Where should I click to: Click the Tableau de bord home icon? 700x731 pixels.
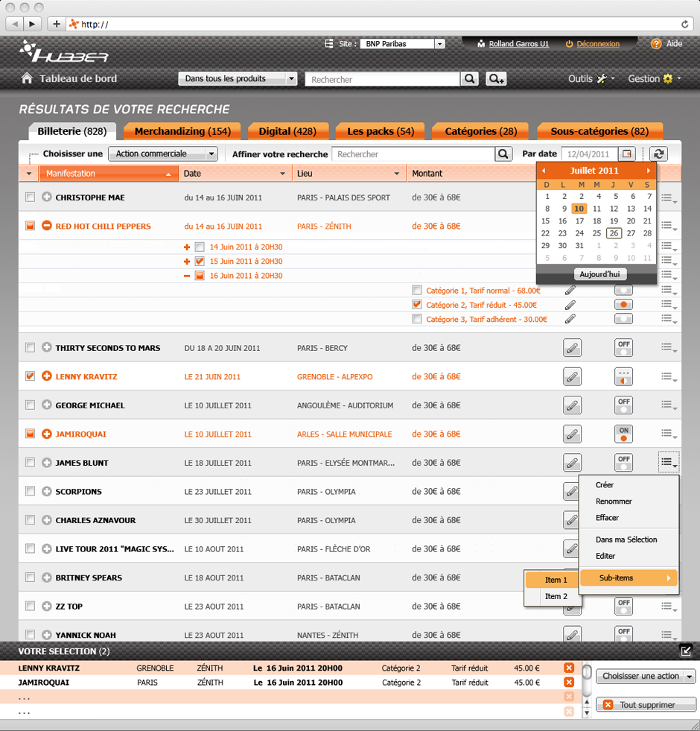click(27, 78)
